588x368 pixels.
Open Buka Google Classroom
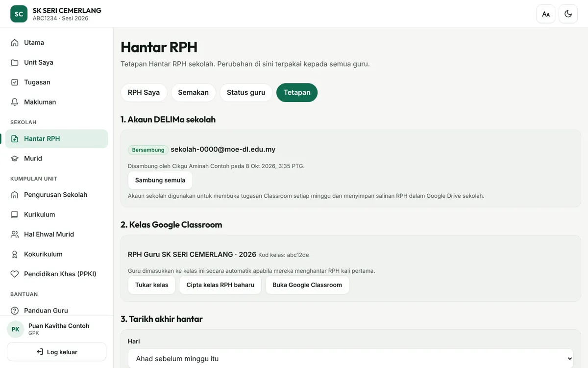(307, 285)
